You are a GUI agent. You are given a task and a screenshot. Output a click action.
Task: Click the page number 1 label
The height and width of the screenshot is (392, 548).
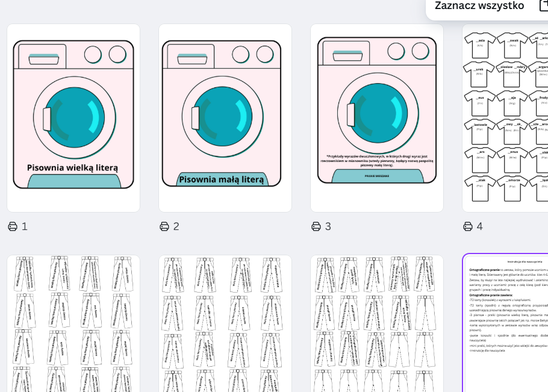point(25,226)
